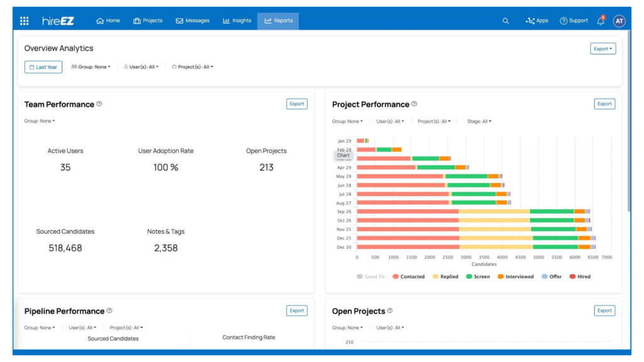This screenshot has width=644, height=362.
Task: Click the Last Year date range button
Action: (43, 67)
